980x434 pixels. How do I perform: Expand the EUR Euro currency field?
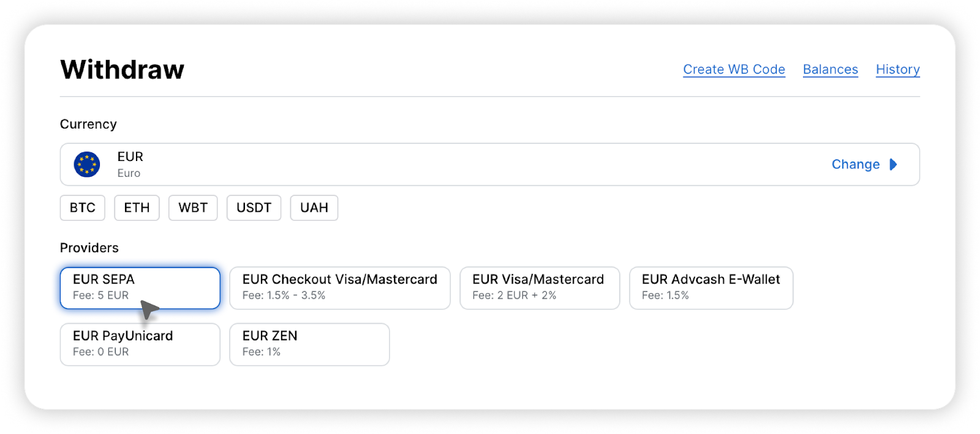coord(429,164)
